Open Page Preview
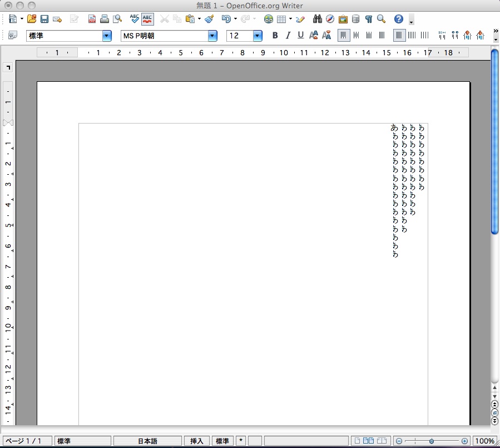 pyautogui.click(x=117, y=19)
